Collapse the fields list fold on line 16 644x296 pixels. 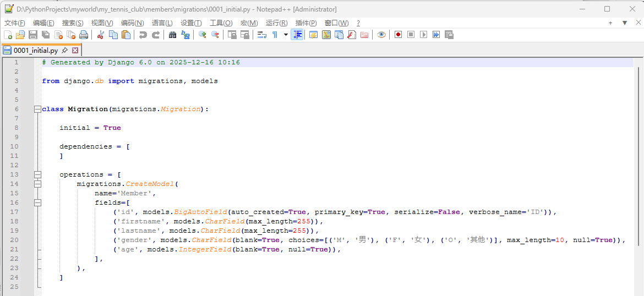38,202
